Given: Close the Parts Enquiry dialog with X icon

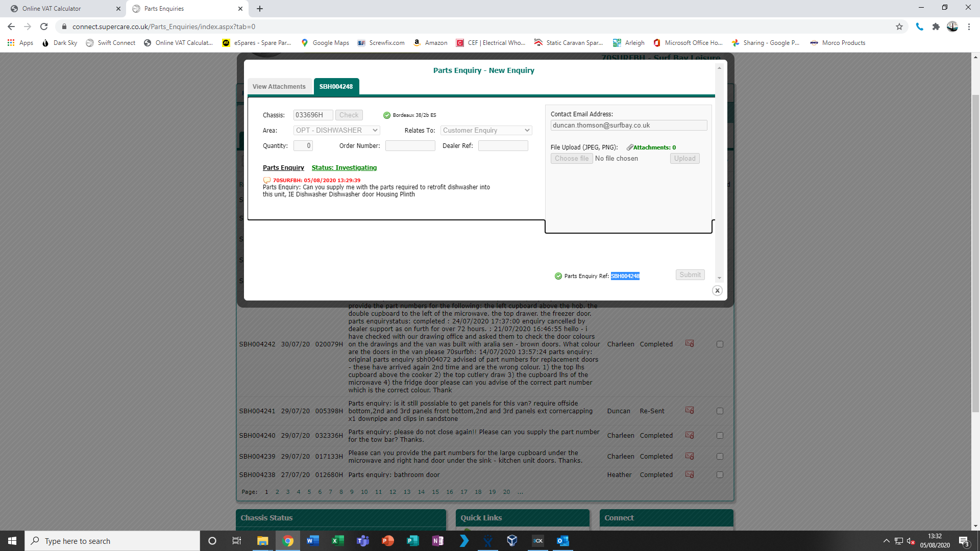Looking at the screenshot, I should coord(717,291).
